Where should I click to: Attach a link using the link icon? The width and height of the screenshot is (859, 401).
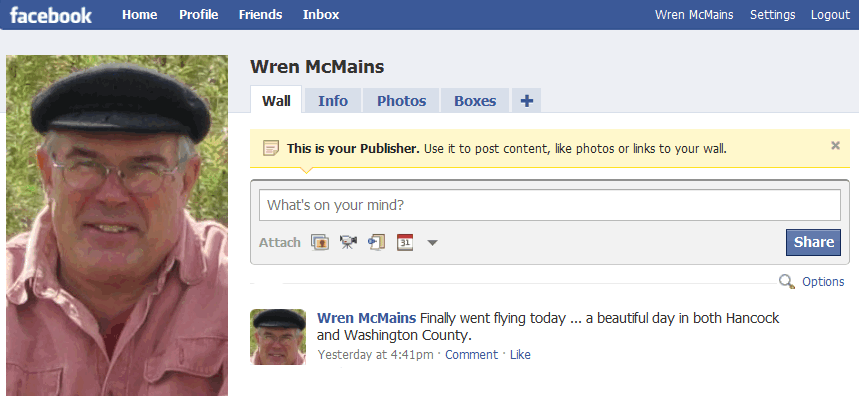tap(377, 242)
